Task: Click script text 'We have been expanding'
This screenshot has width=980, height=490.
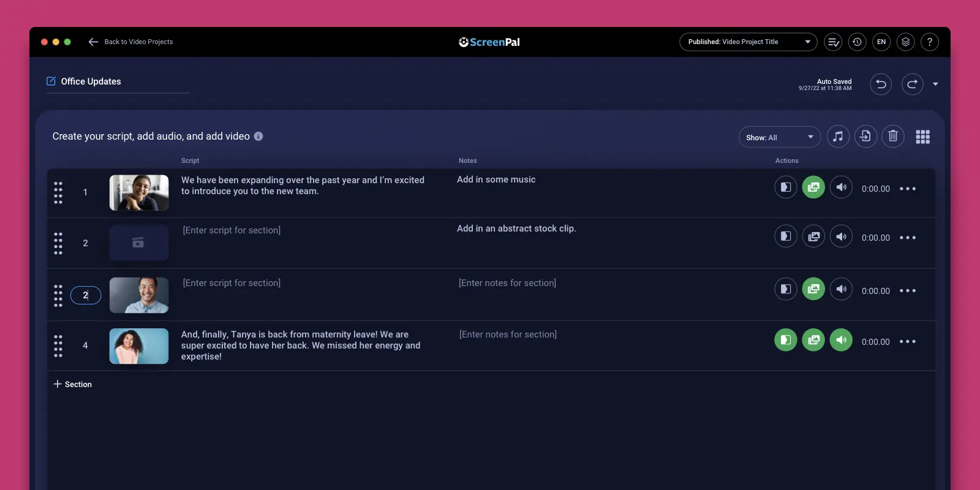Action: [303, 186]
